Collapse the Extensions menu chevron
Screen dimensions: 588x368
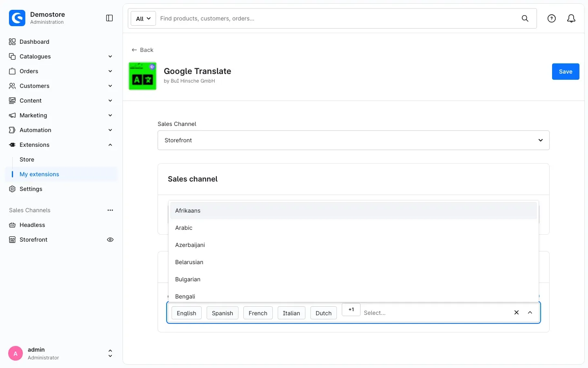110,145
